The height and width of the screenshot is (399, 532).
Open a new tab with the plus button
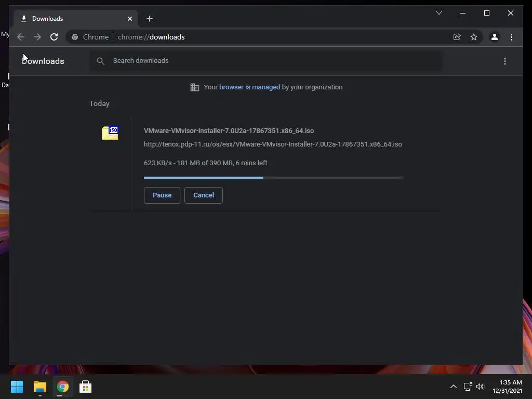(150, 19)
